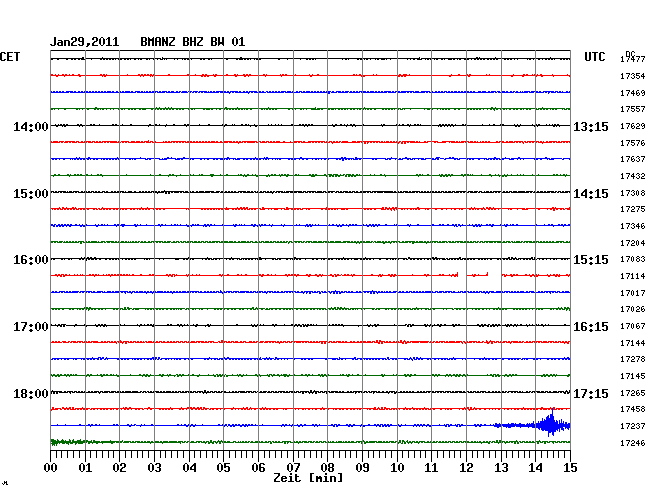Click the DC offset value 17083
The width and height of the screenshot is (650, 494).
(633, 259)
